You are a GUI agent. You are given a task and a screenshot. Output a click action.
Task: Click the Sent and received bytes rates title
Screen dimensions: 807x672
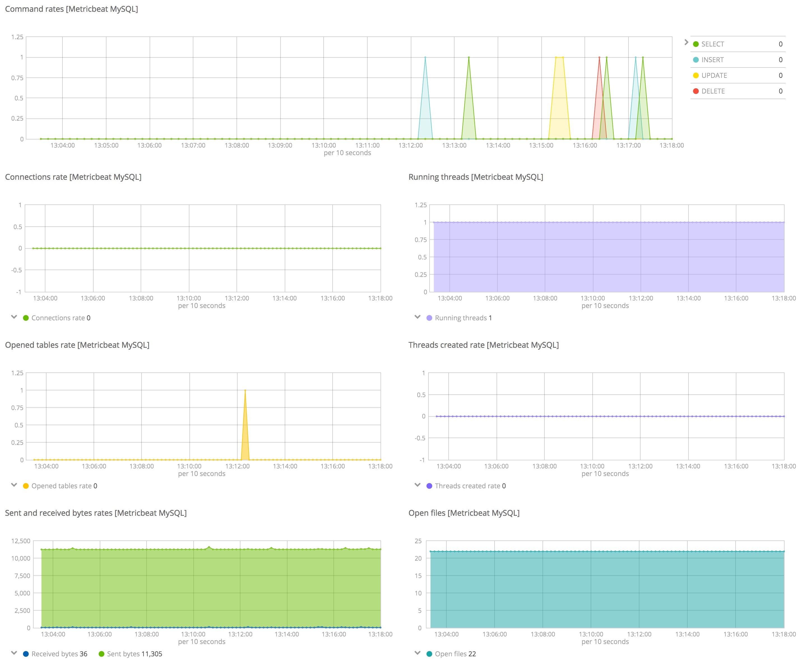tap(96, 513)
